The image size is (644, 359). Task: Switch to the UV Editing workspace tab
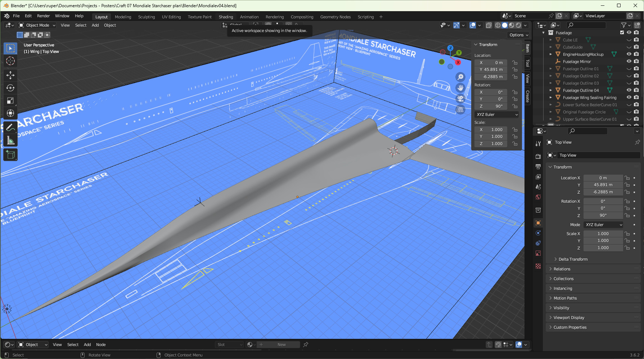tap(171, 17)
